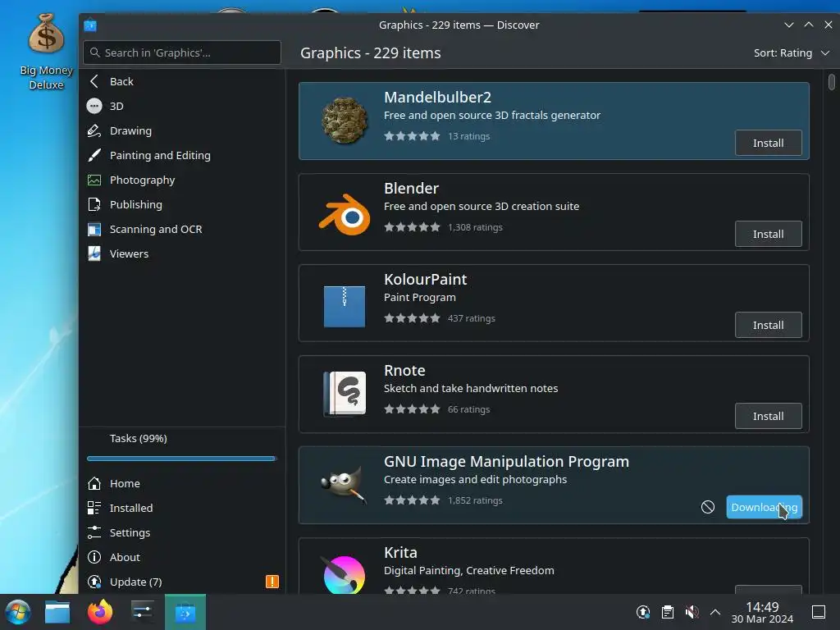Click the KolourPaint blue archive icon
This screenshot has width=840, height=630.
tap(345, 307)
